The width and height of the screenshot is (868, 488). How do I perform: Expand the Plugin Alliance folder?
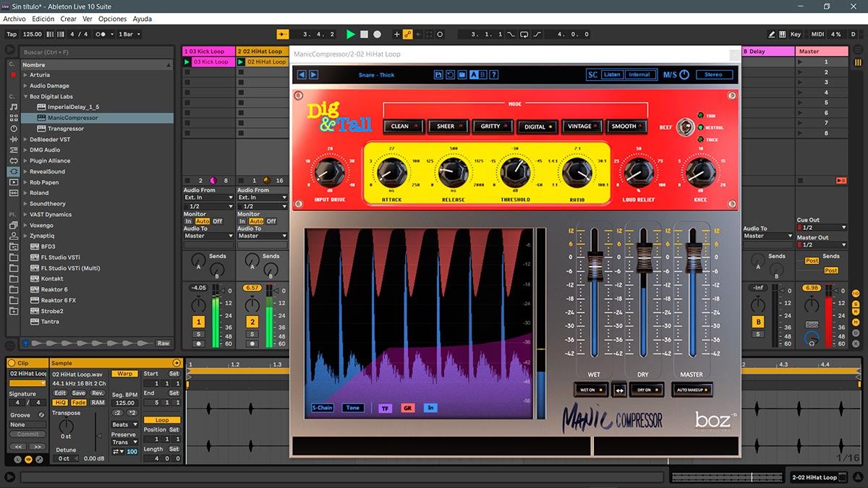click(25, 161)
